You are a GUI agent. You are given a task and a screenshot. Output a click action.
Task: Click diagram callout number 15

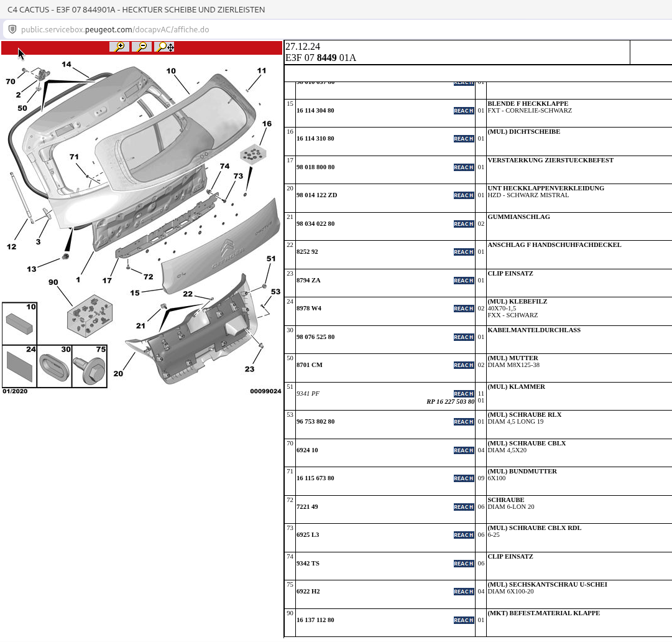[x=134, y=294]
